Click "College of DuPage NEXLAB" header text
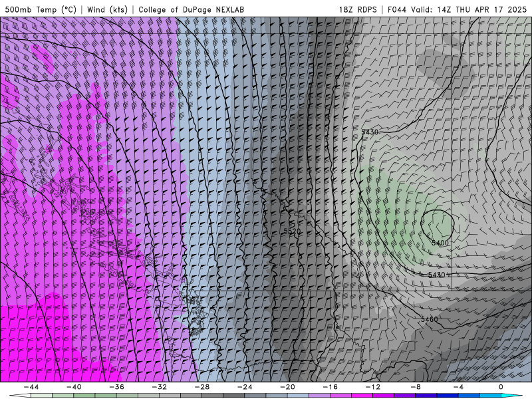Screen dimensions: 532x399 [x=191, y=9]
